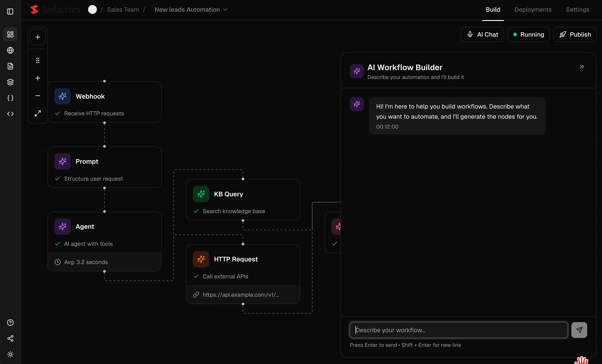Open the code editor sidebar icon
This screenshot has width=602, height=364.
[x=10, y=114]
